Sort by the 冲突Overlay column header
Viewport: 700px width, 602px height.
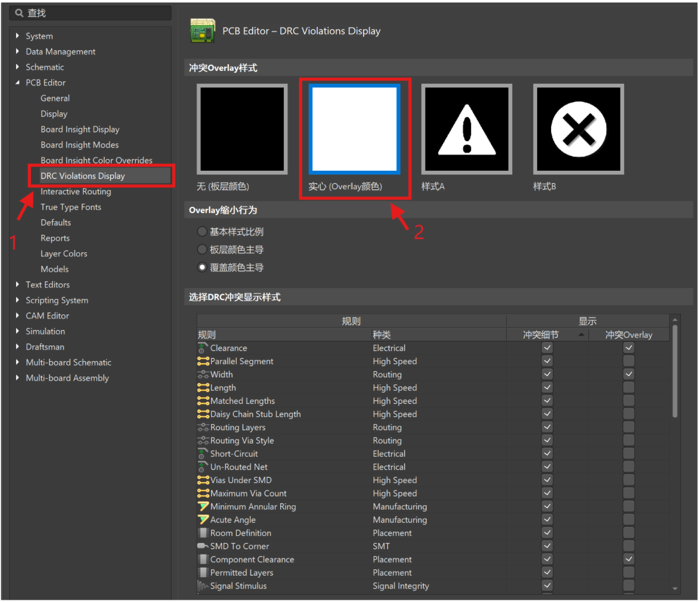[629, 335]
